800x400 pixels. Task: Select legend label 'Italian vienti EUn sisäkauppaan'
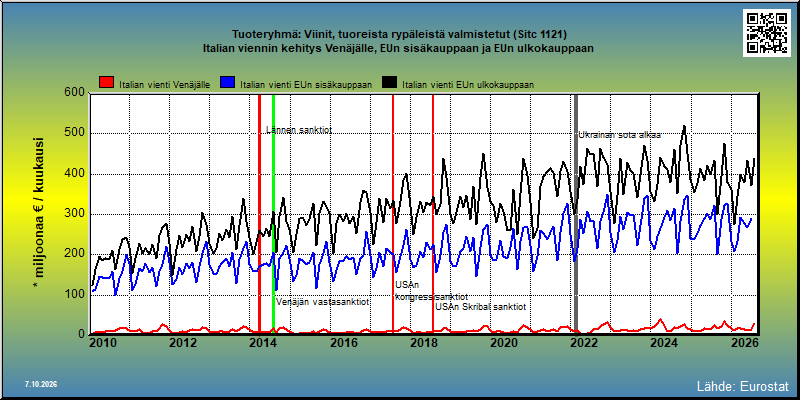[x=306, y=85]
